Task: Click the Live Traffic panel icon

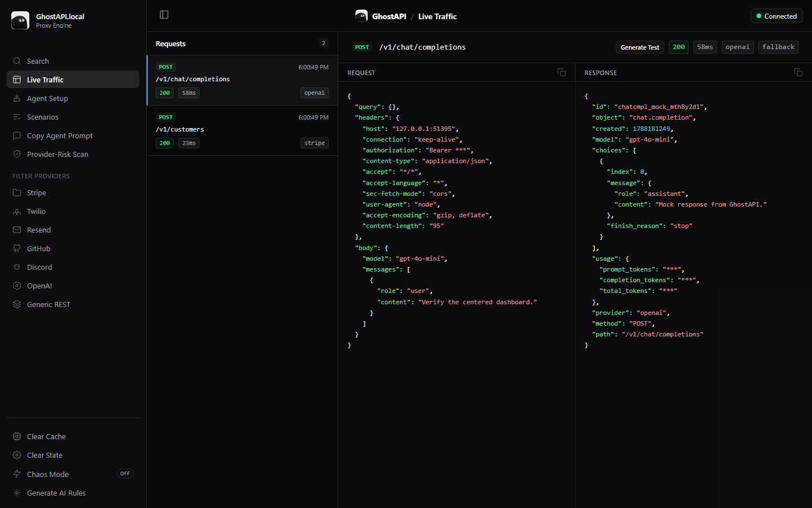Action: (17, 80)
